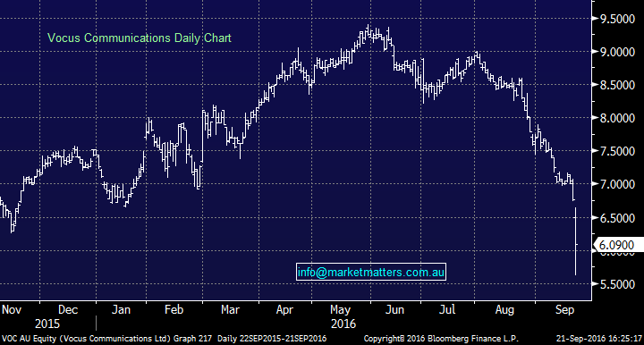Click the 9.0000 price axis label
This screenshot has height=345, width=644.
point(617,52)
